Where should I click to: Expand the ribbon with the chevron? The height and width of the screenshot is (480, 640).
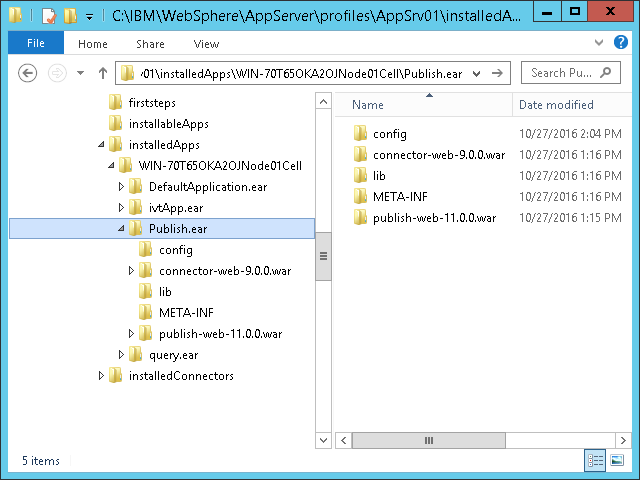598,43
